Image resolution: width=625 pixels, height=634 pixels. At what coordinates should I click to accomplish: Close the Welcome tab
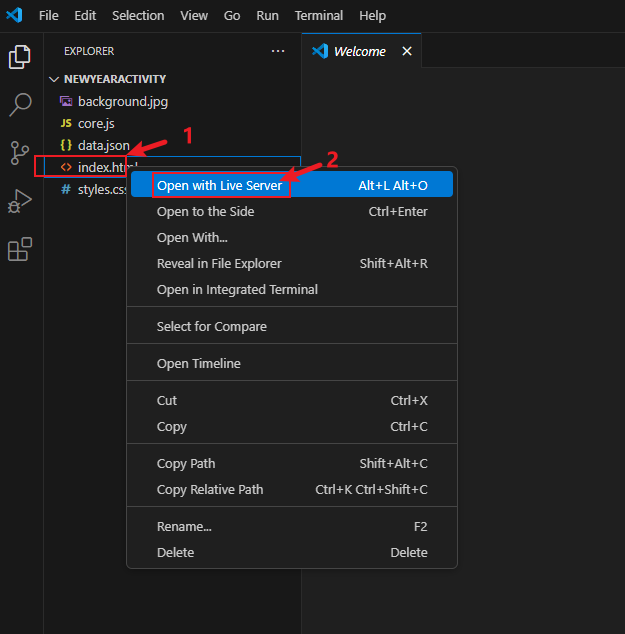point(406,51)
